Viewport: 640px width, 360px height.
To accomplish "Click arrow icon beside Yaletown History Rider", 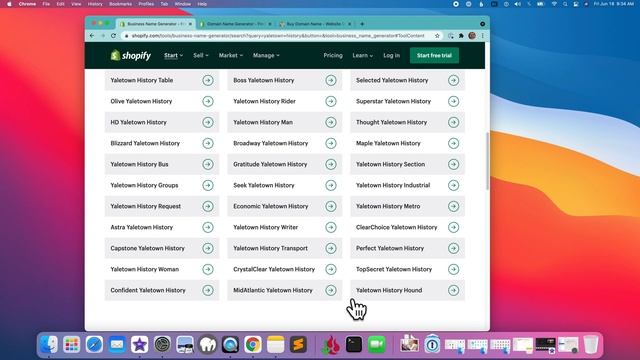I will (x=331, y=101).
